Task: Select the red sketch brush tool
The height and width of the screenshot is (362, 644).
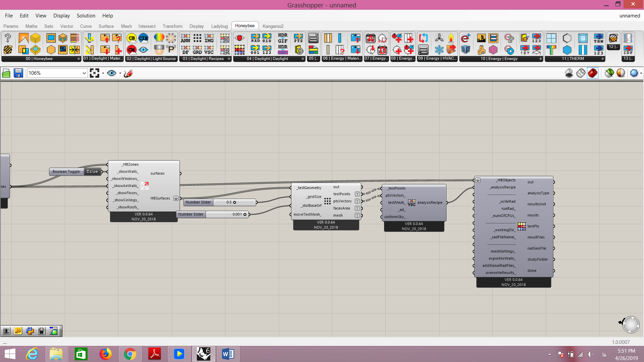Action: coord(128,73)
